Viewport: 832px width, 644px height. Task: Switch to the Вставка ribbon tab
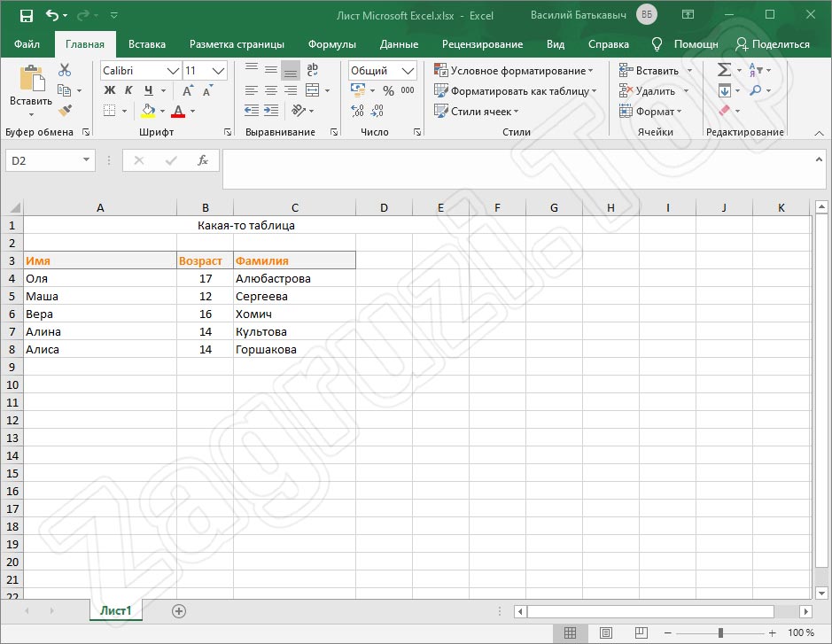tap(147, 44)
